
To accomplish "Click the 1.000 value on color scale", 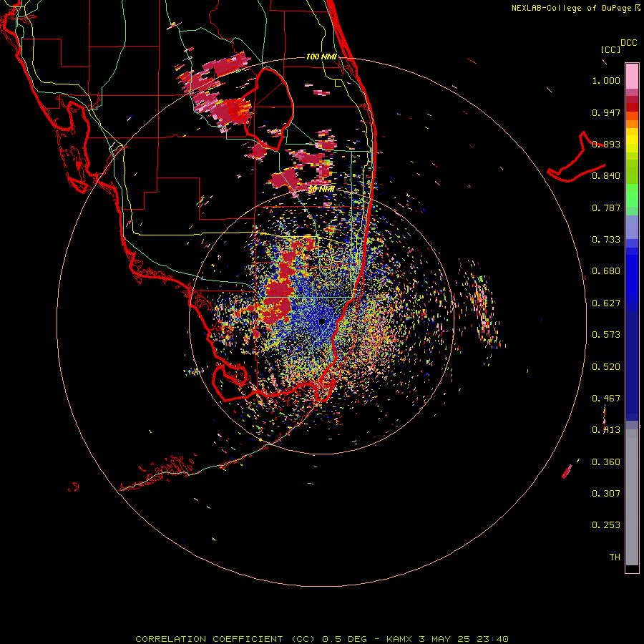I will pos(606,80).
